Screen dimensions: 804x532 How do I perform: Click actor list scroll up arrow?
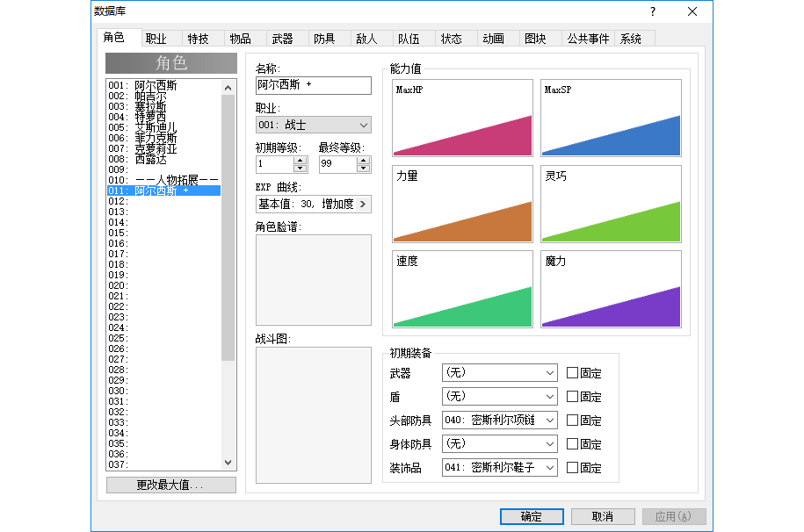(x=228, y=88)
